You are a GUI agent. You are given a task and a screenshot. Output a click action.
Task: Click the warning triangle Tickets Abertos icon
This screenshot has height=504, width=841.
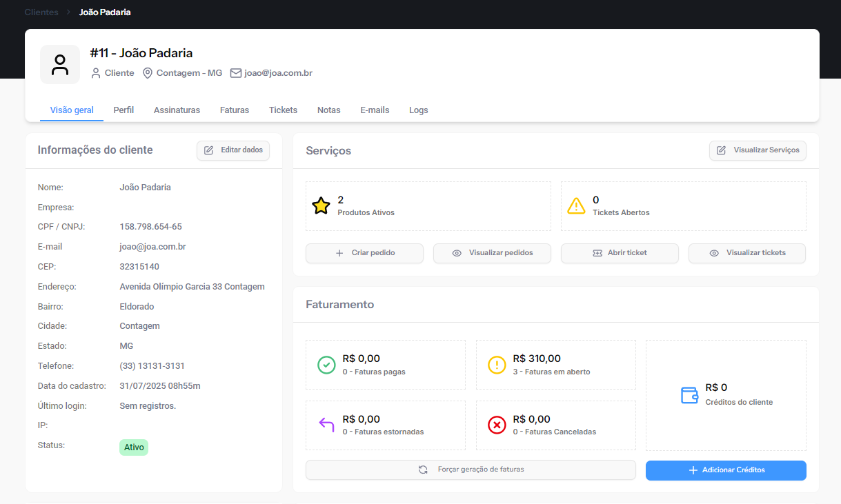(576, 206)
